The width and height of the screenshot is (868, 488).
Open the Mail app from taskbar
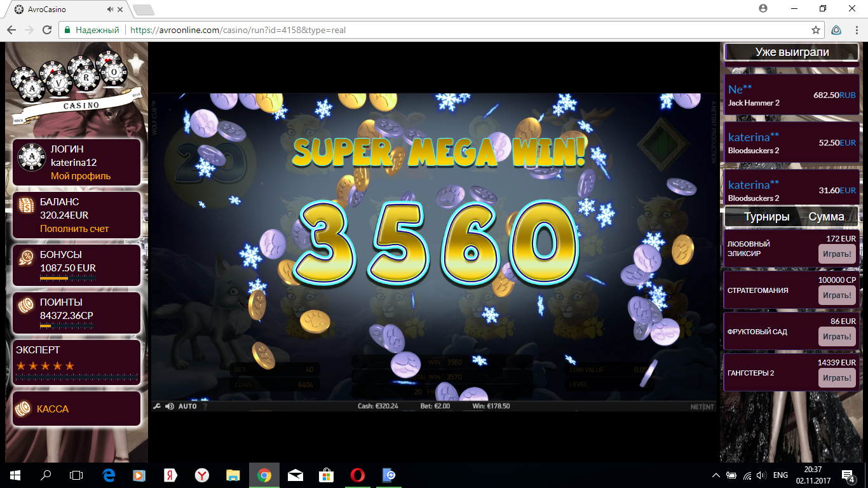pyautogui.click(x=295, y=475)
